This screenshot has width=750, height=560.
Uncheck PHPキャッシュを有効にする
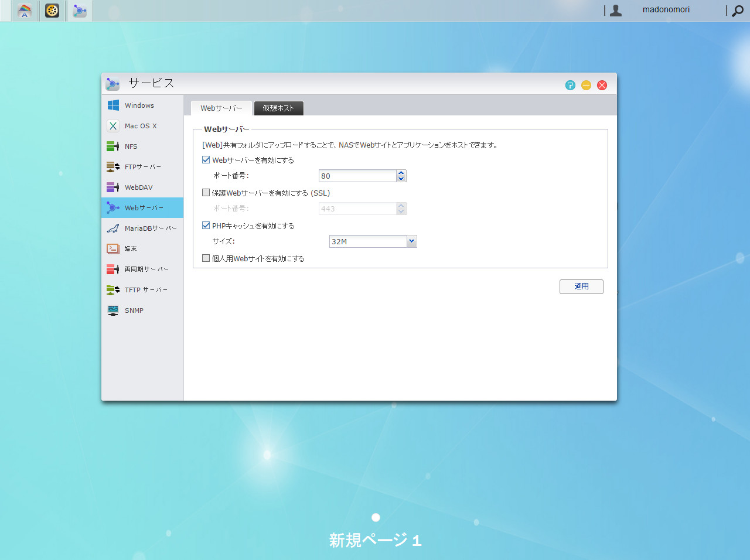[x=206, y=225]
